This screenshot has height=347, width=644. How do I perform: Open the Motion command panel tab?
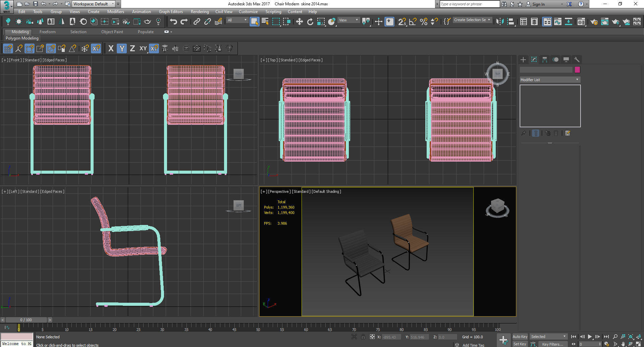[555, 60]
